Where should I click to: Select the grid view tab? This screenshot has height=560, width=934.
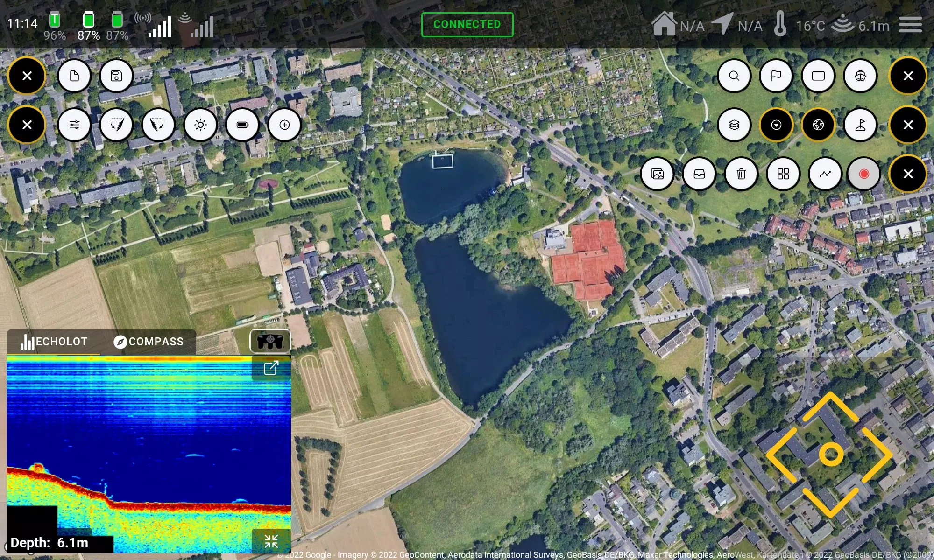coord(783,174)
